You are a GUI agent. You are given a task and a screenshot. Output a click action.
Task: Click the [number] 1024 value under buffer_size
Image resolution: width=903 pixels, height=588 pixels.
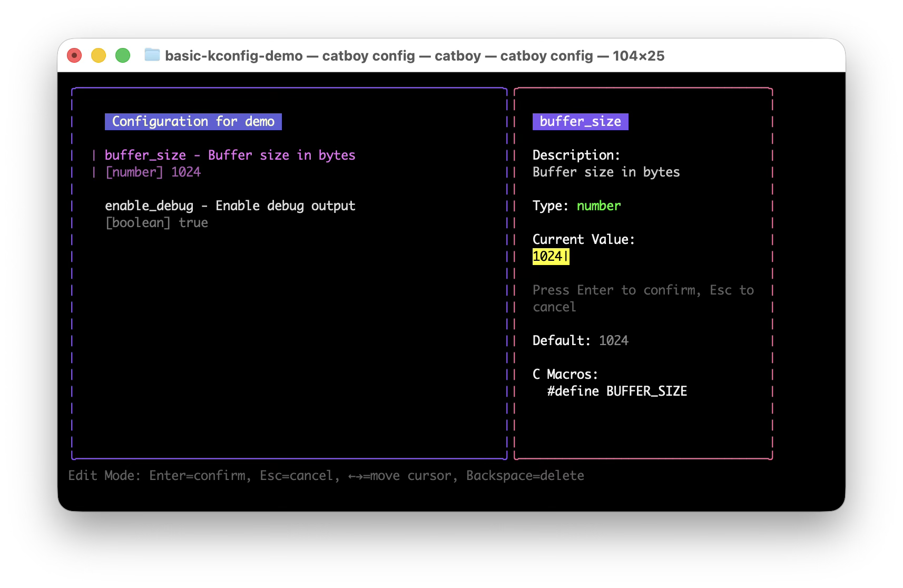pos(153,172)
